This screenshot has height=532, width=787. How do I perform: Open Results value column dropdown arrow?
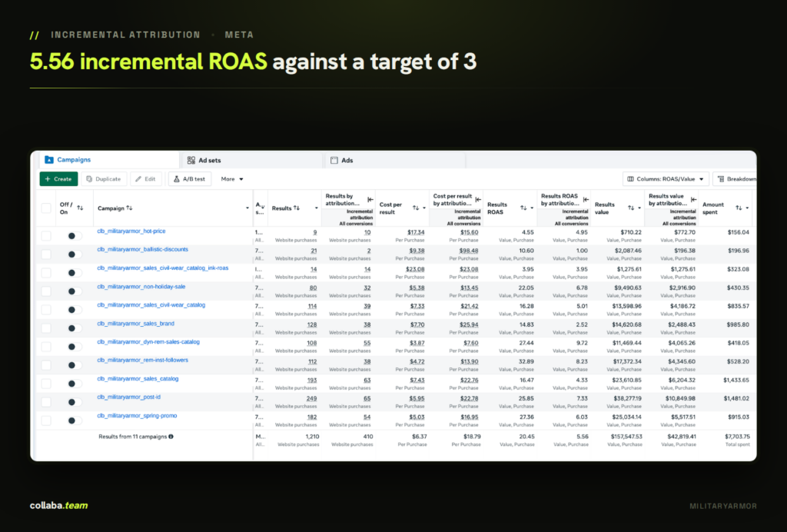click(639, 208)
